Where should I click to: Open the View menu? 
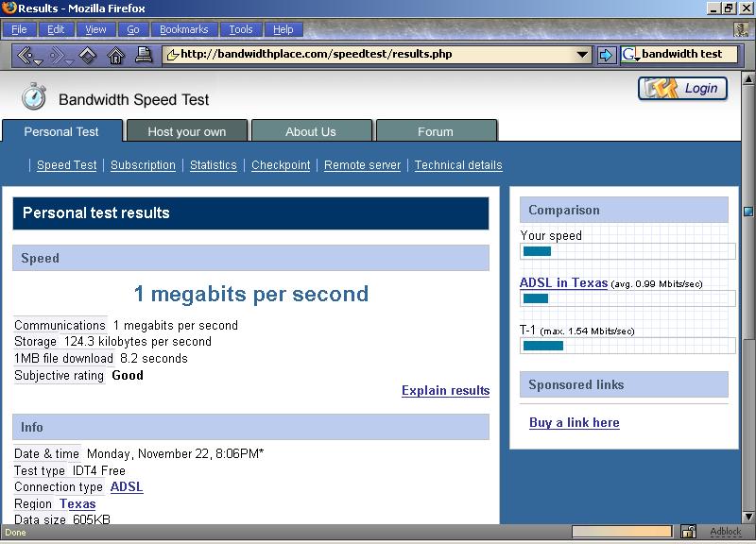(96, 29)
